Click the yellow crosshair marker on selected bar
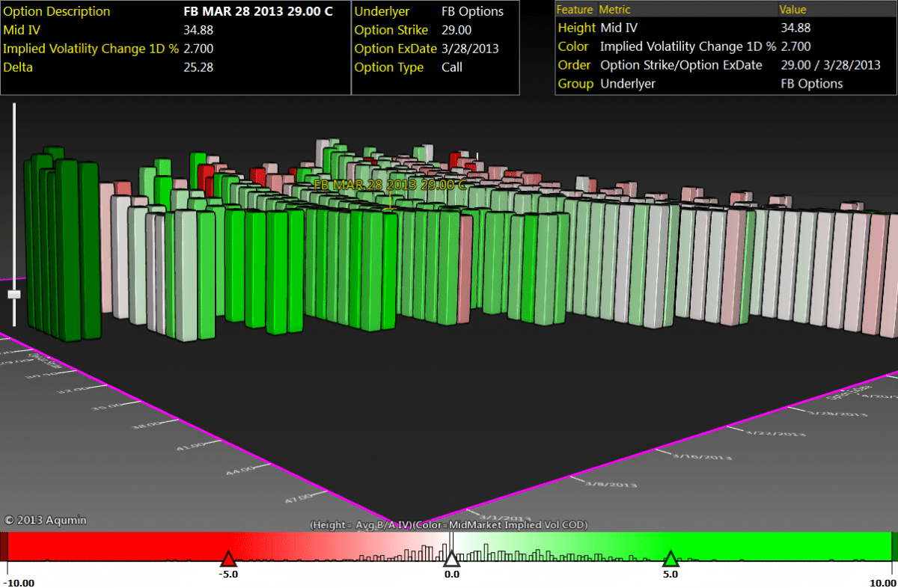The width and height of the screenshot is (898, 588). pyautogui.click(x=389, y=203)
